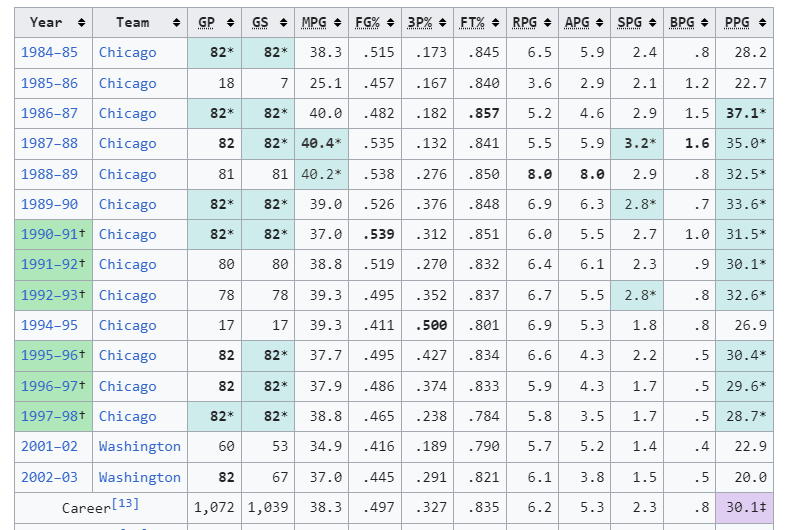Open Chicago team link for 1986–87
Image resolution: width=788 pixels, height=530 pixels.
point(127,113)
